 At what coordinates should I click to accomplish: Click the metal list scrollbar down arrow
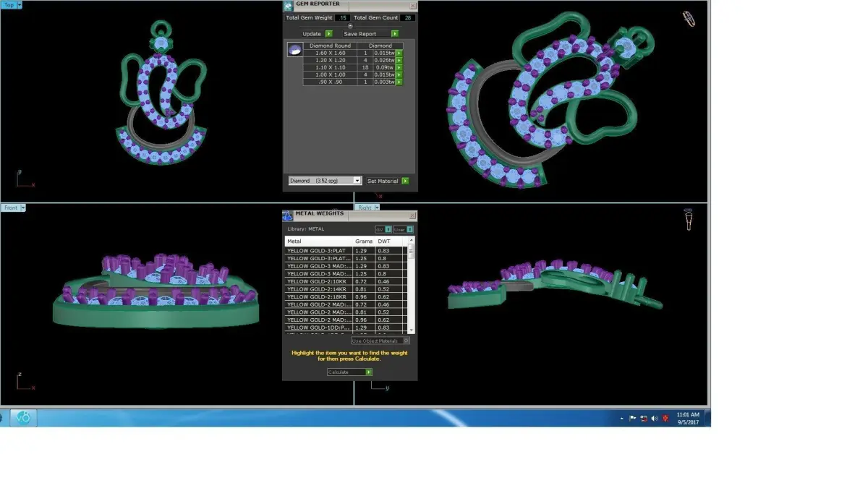[x=412, y=330]
